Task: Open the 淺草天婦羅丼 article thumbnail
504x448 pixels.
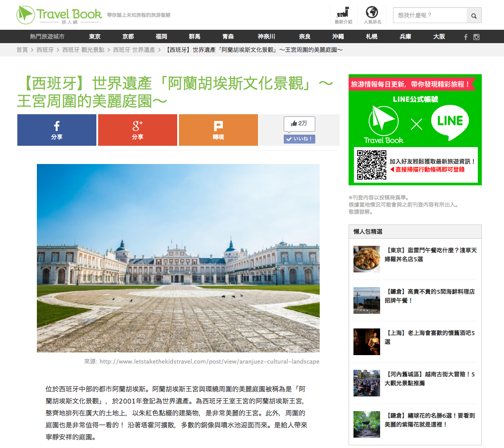Action: (367, 259)
